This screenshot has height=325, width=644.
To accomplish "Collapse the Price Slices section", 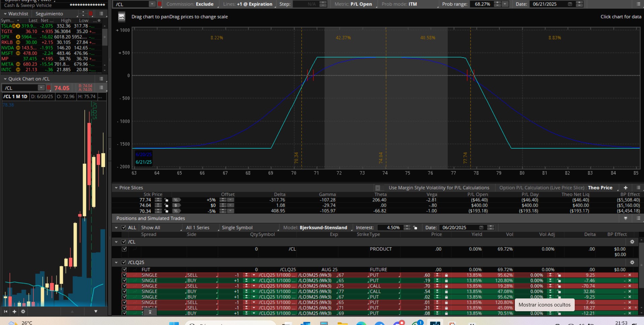I will point(116,188).
